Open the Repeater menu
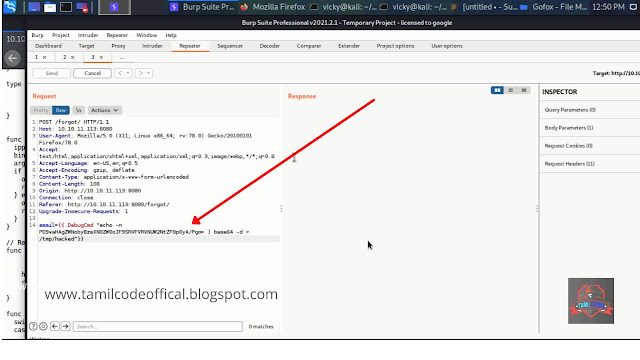The height and width of the screenshot is (360, 640). (117, 35)
